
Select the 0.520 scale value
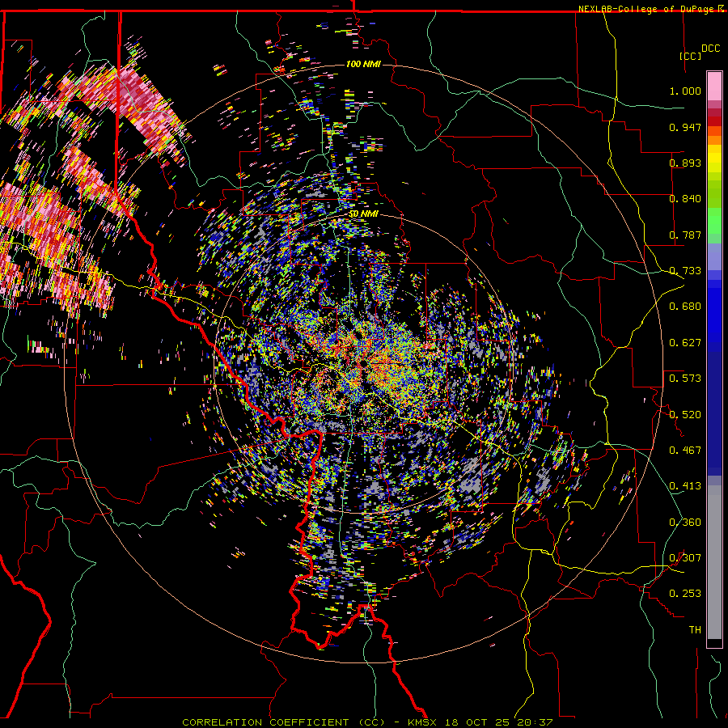685,415
